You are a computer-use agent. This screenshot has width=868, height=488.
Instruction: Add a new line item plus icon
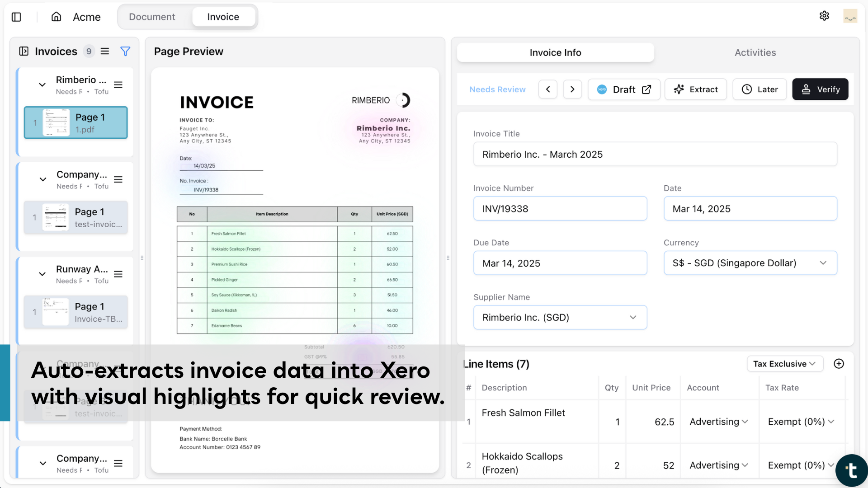[x=839, y=364]
